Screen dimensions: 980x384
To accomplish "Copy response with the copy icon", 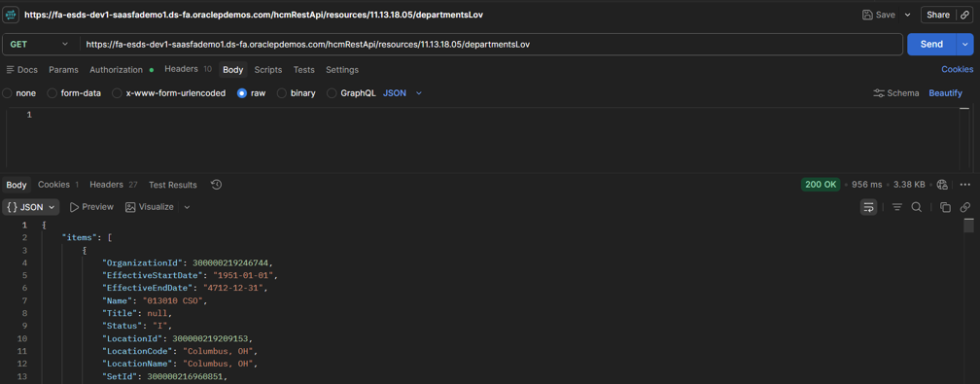I will click(x=945, y=207).
